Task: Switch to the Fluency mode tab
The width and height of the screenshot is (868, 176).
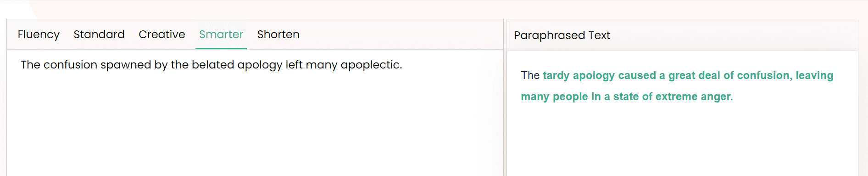Action: coord(39,34)
